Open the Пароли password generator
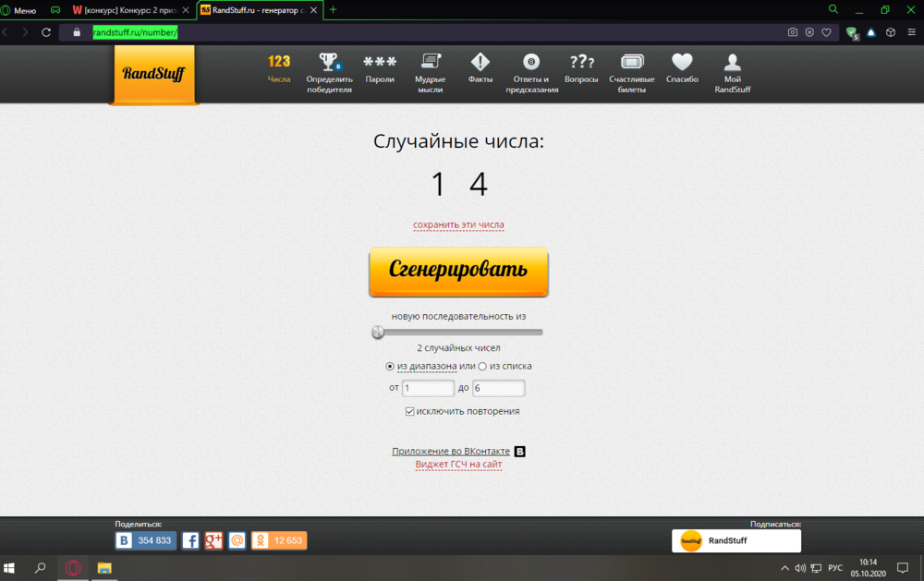Screen dimensions: 924x581 [380, 63]
